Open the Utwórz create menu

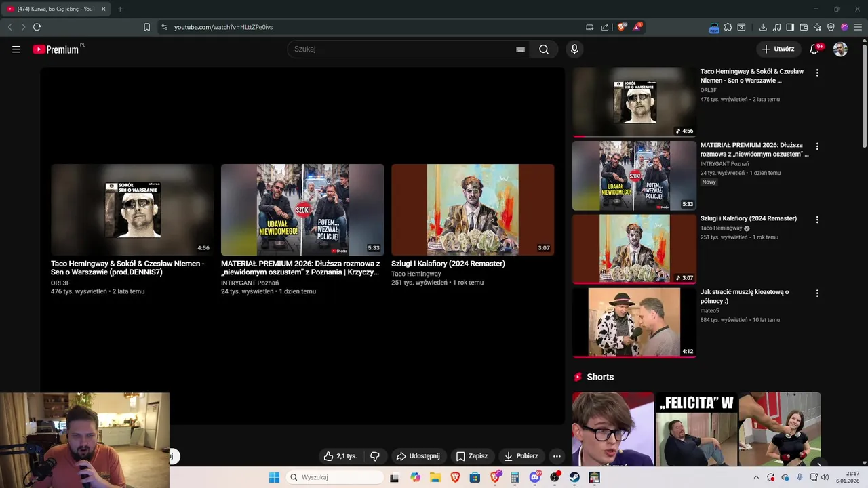778,49
